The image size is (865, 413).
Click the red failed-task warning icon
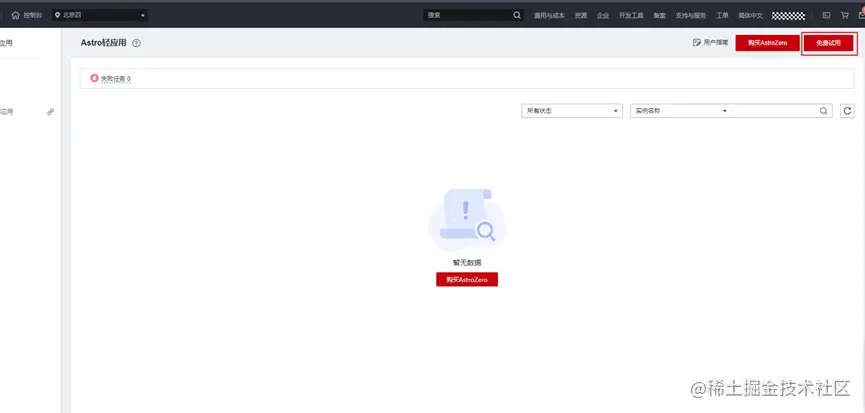(94, 78)
